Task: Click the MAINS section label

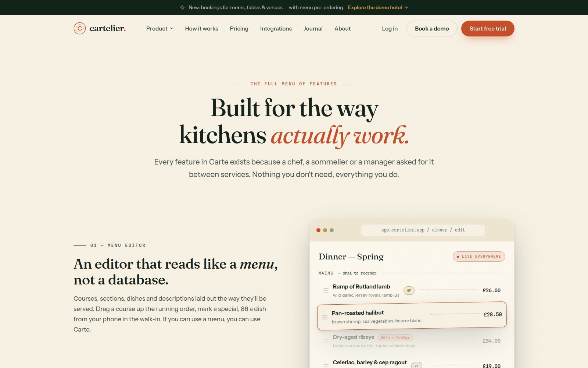Action: point(326,273)
